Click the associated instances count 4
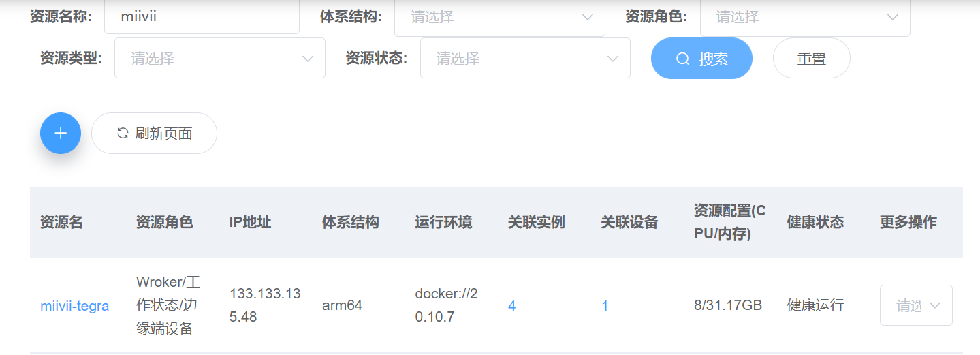This screenshot has height=355, width=980. [x=511, y=306]
